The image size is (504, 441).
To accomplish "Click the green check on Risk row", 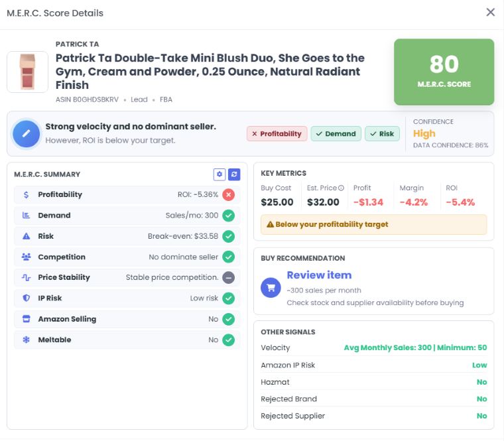I will [x=228, y=236].
